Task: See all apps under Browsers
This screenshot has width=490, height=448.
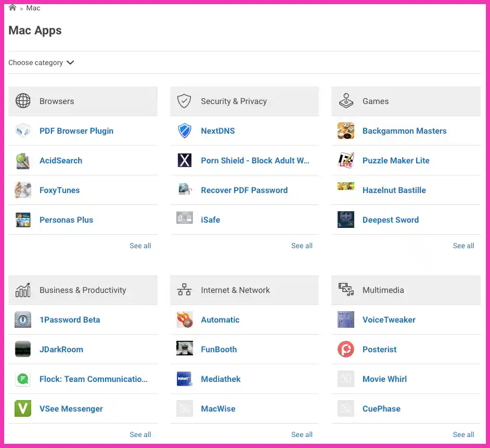Action: tap(140, 246)
